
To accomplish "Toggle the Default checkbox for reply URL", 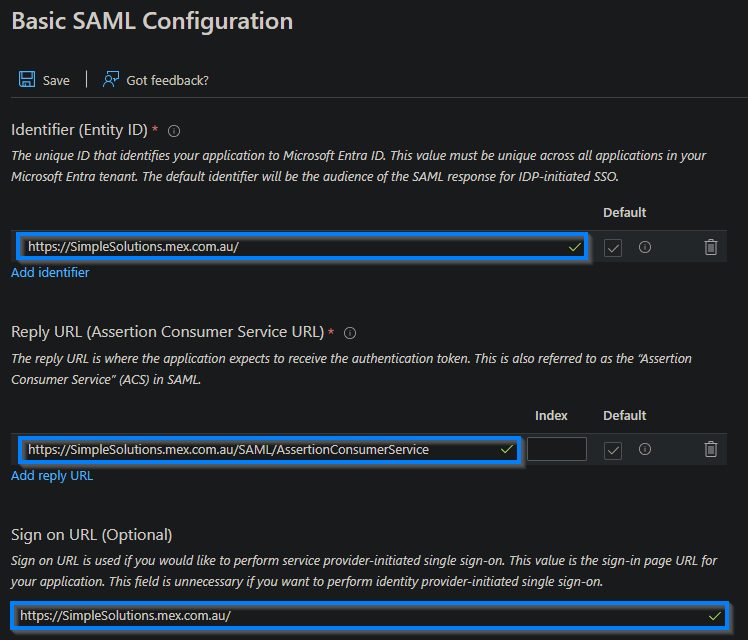I will point(613,451).
